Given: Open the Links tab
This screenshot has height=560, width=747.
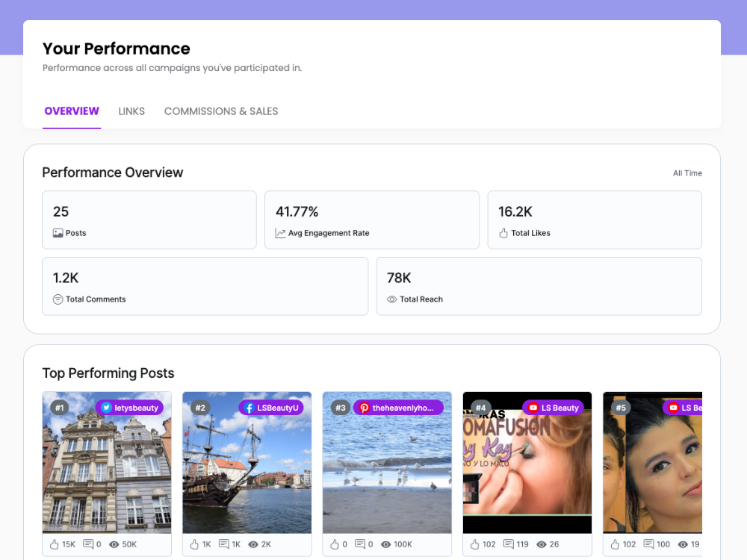Looking at the screenshot, I should tap(131, 111).
